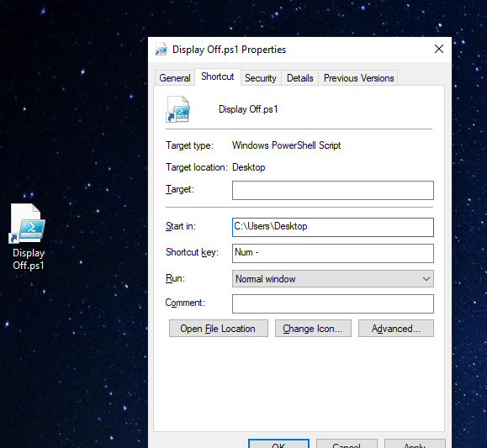The width and height of the screenshot is (487, 448).
Task: Click the Shortcut key field showing Num -
Action: click(332, 253)
